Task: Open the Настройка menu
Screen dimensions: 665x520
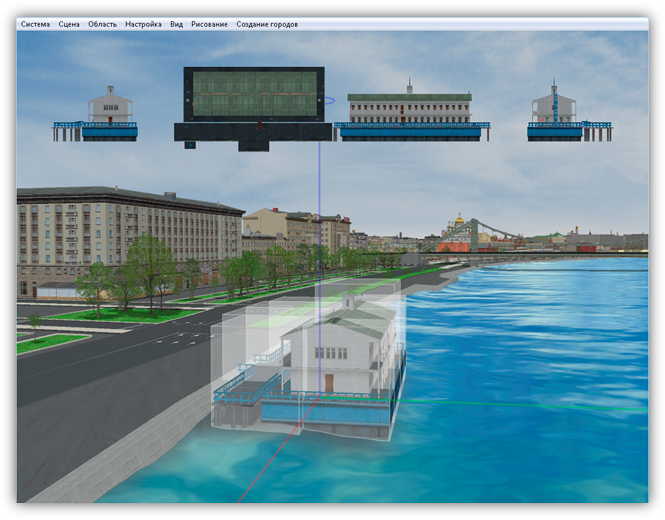Action: (143, 24)
